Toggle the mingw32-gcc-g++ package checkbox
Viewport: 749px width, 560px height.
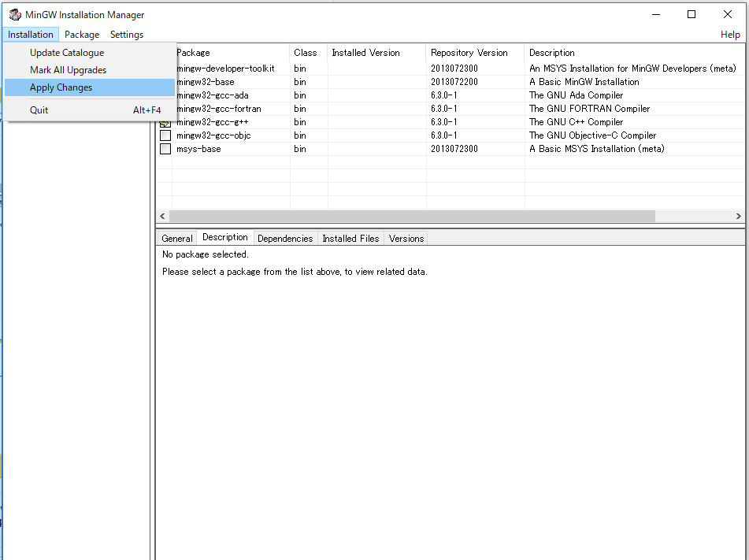pos(165,123)
